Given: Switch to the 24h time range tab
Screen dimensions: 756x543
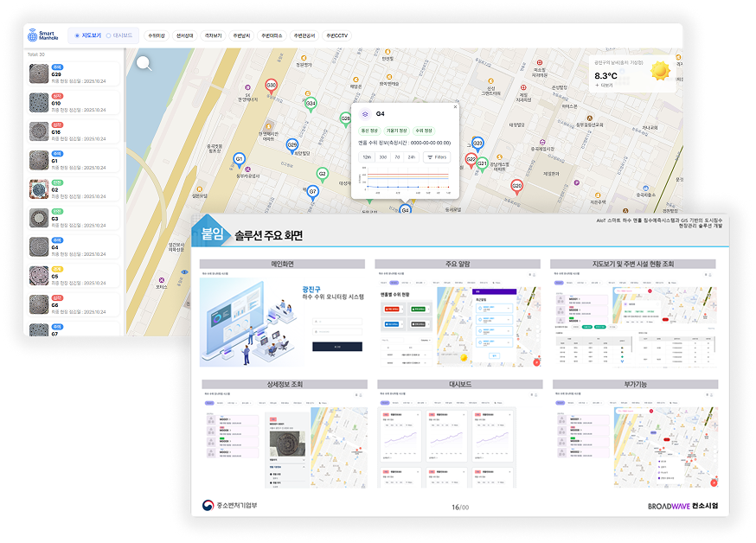Looking at the screenshot, I should 411,157.
